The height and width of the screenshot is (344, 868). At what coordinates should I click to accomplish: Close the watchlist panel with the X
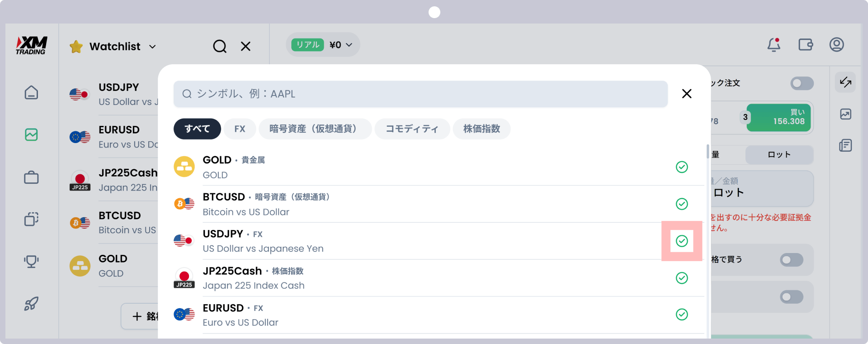click(x=245, y=46)
